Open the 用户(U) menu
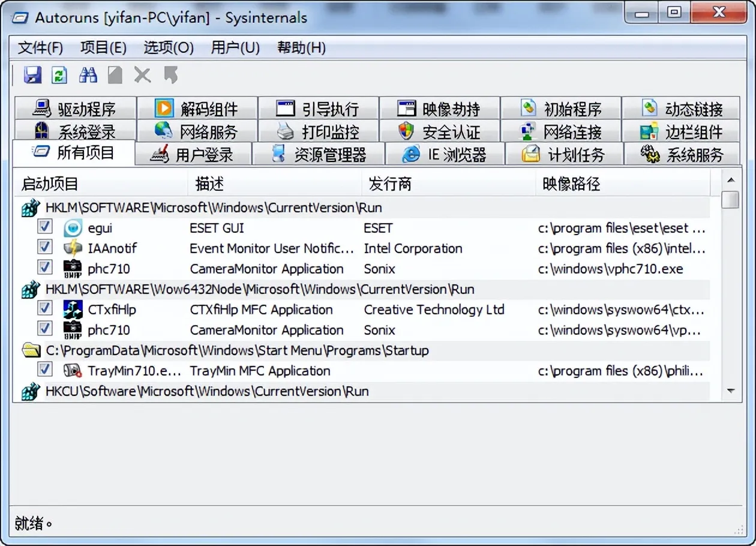 [x=235, y=48]
